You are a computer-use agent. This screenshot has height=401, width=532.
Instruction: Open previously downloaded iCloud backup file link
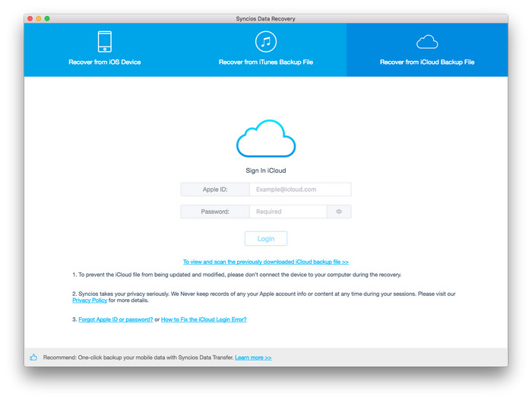pos(266,262)
